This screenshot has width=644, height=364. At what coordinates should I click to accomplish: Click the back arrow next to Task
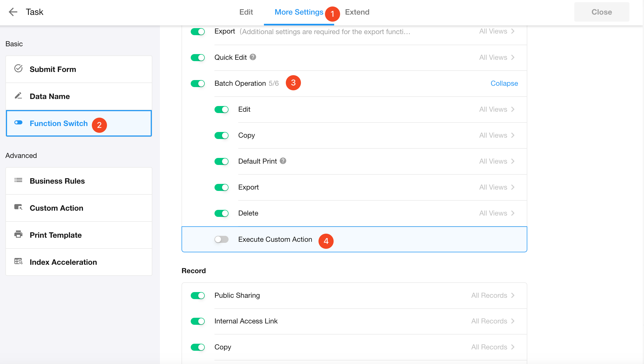[13, 12]
